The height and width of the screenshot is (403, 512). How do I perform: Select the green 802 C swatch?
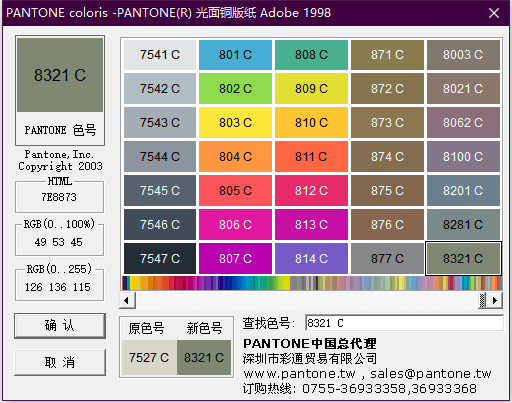point(235,89)
